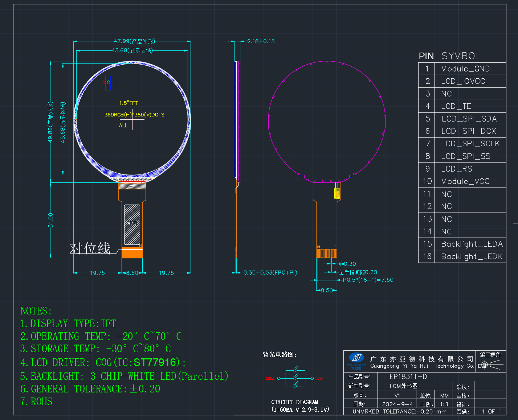Click the yellow component on rear FPC
Image resolution: width=518 pixels, height=420 pixels.
(337, 193)
